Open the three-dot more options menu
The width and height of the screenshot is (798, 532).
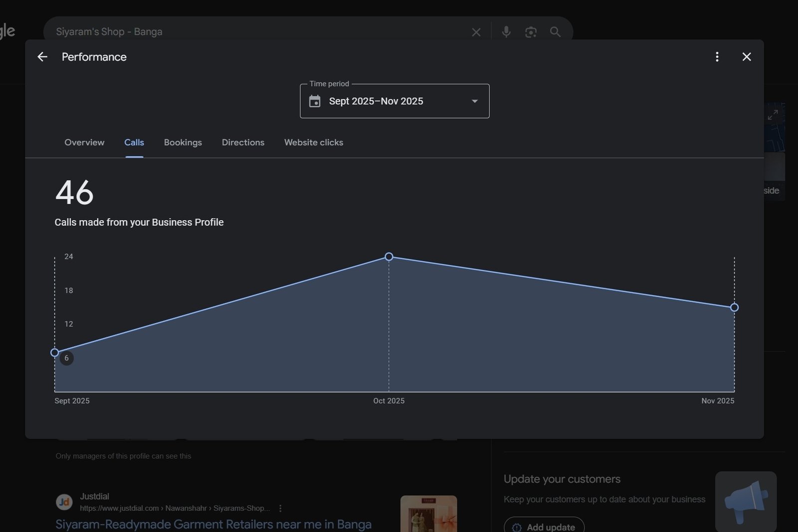[x=717, y=57]
